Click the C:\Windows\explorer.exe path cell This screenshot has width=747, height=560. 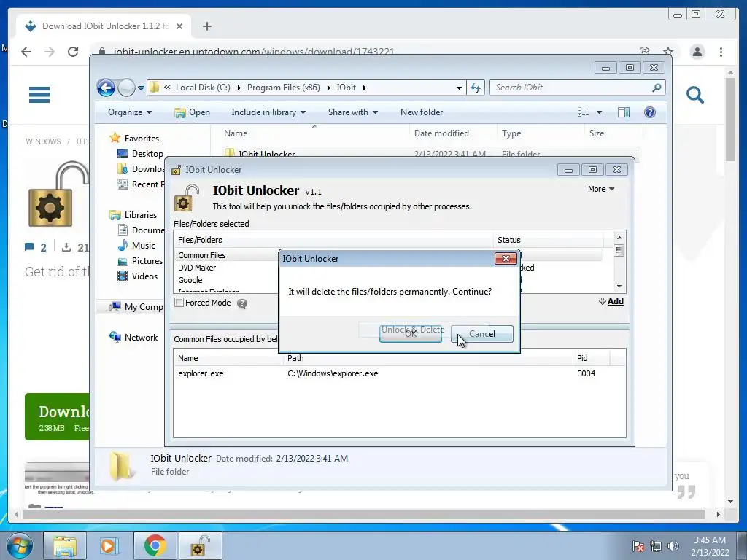333,373
